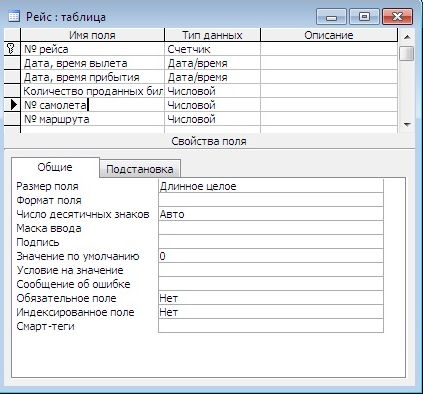Click the Сообщение об ошибке value box

(271, 284)
